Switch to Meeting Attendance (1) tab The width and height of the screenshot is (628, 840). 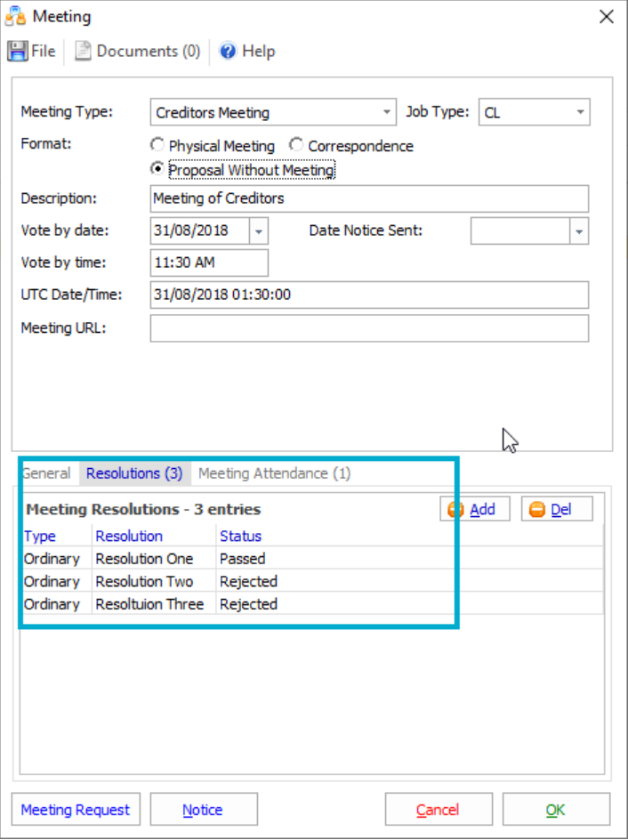pos(274,473)
